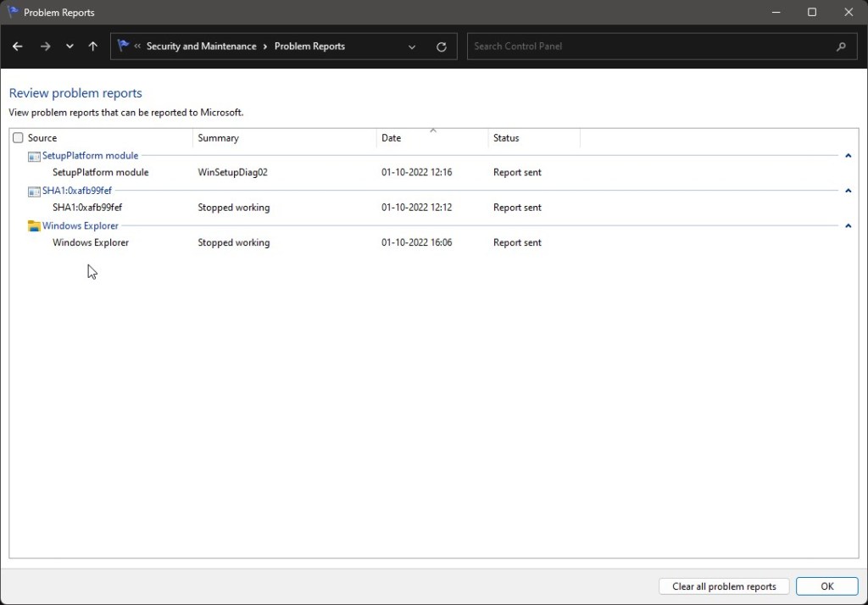The height and width of the screenshot is (605, 868).
Task: Collapse the Windows Explorer group
Action: (x=848, y=226)
